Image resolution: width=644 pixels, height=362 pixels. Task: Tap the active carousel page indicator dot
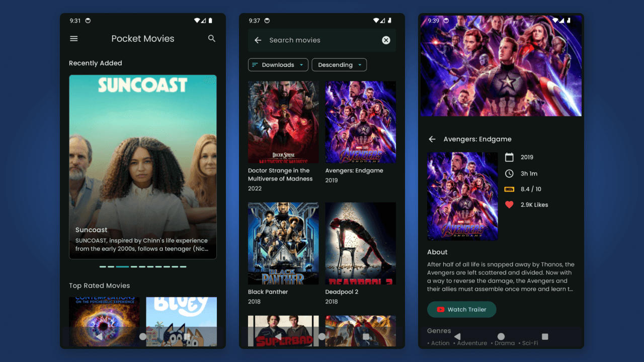122,266
